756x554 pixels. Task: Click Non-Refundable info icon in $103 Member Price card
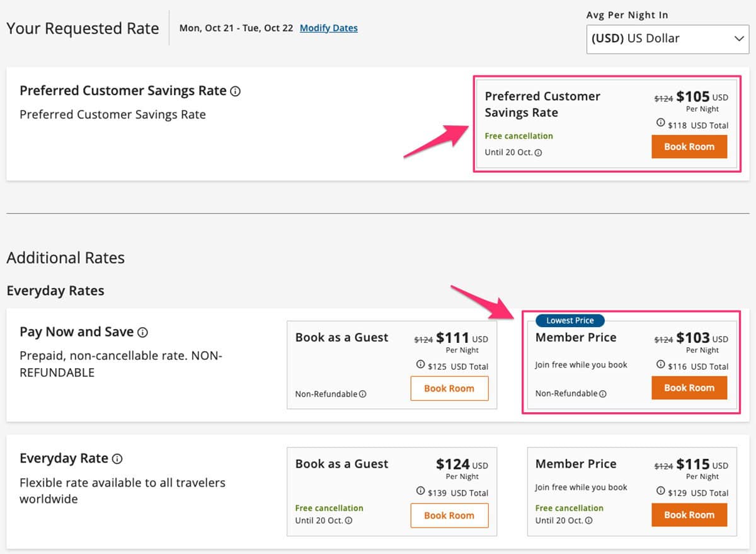pos(603,394)
